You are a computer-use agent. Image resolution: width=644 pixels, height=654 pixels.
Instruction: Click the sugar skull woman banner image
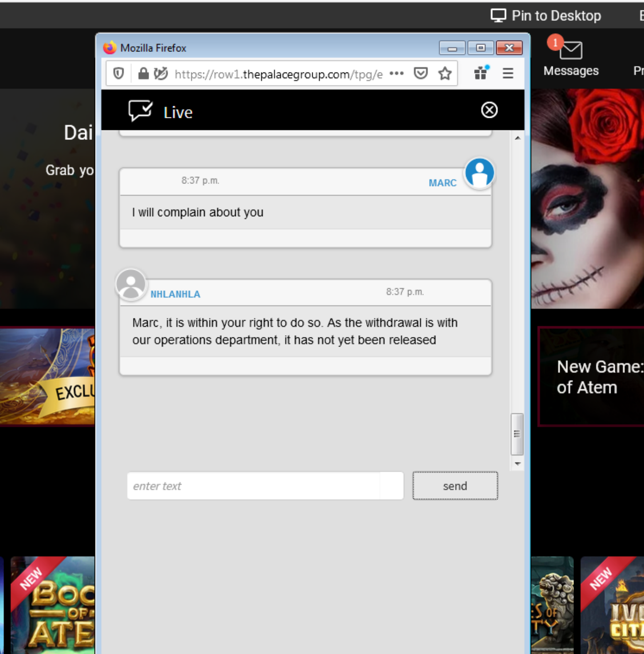(588, 199)
